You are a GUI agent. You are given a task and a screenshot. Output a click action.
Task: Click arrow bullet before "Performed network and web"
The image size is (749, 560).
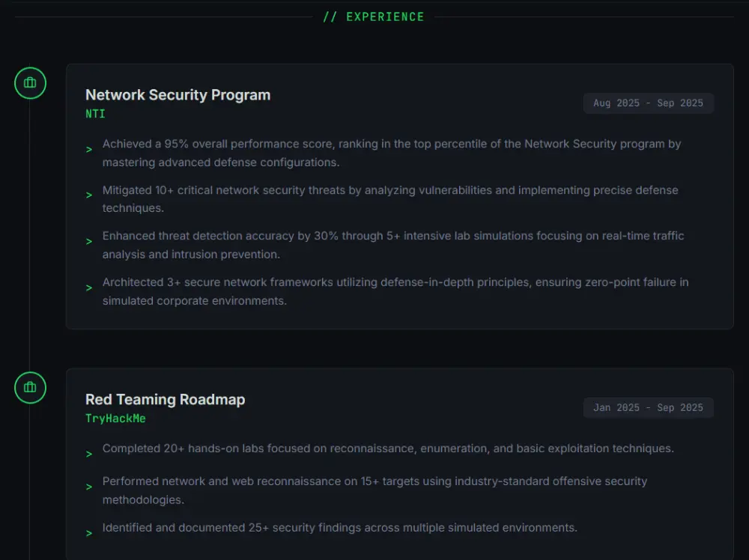[89, 487]
